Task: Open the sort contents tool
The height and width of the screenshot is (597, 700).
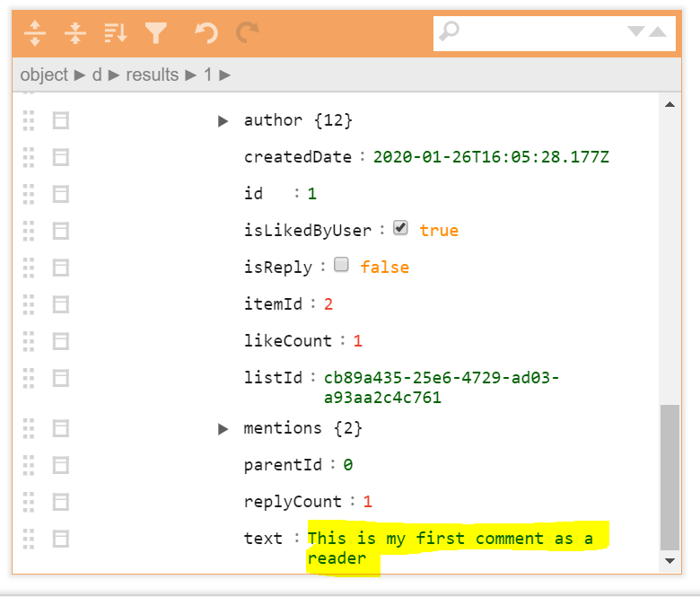Action: pyautogui.click(x=115, y=33)
